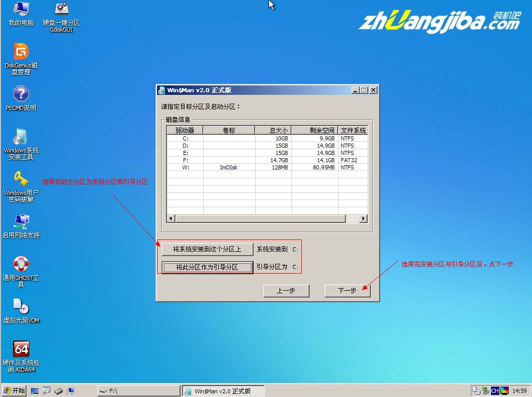Viewport: 532px width, 397px height.
Task: Click 将系统安装到这个分区上
Action: point(207,249)
